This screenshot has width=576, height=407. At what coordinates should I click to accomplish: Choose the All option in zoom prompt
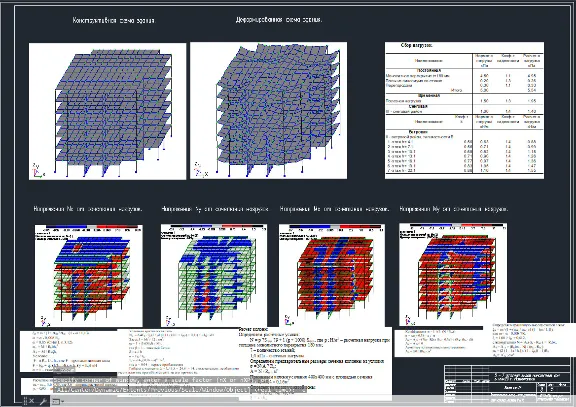pyautogui.click(x=60, y=390)
